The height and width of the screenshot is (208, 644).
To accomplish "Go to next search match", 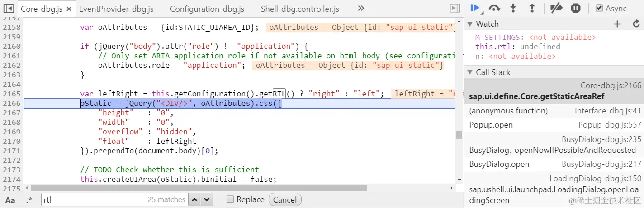I will pos(207,199).
